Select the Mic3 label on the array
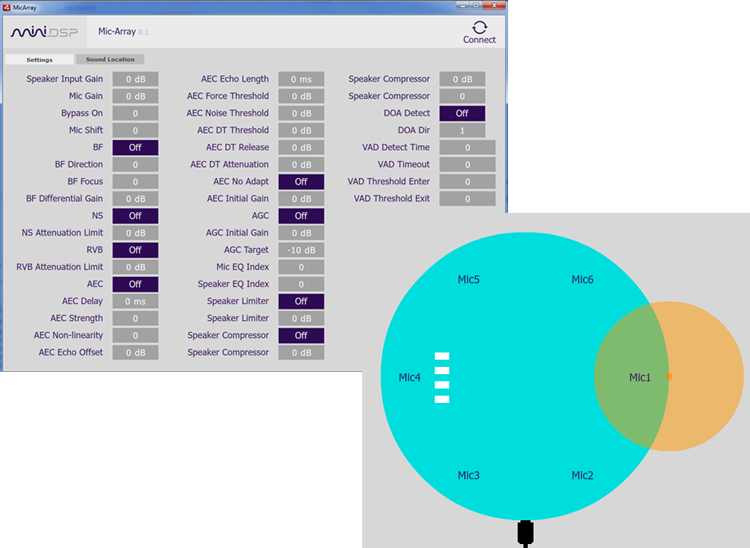The height and width of the screenshot is (548, 750). pos(468,475)
